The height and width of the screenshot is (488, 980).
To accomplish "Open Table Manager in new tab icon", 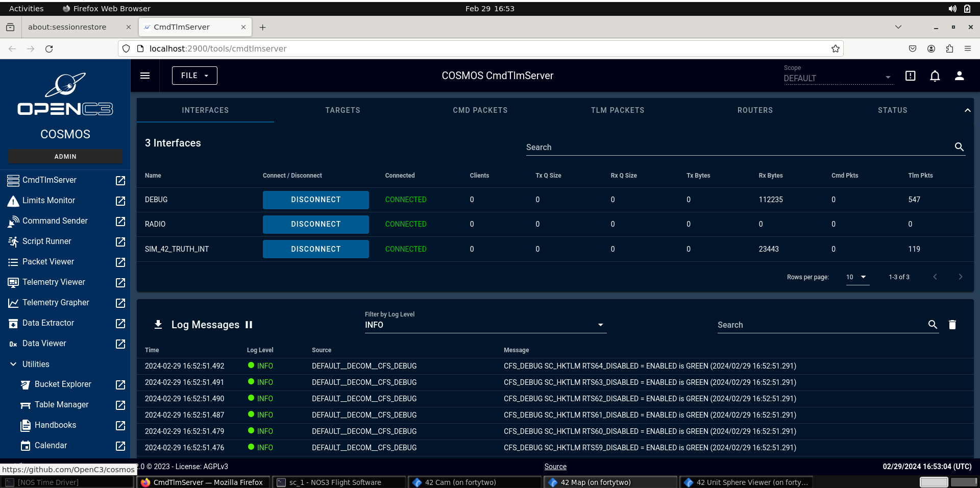I will 120,405.
